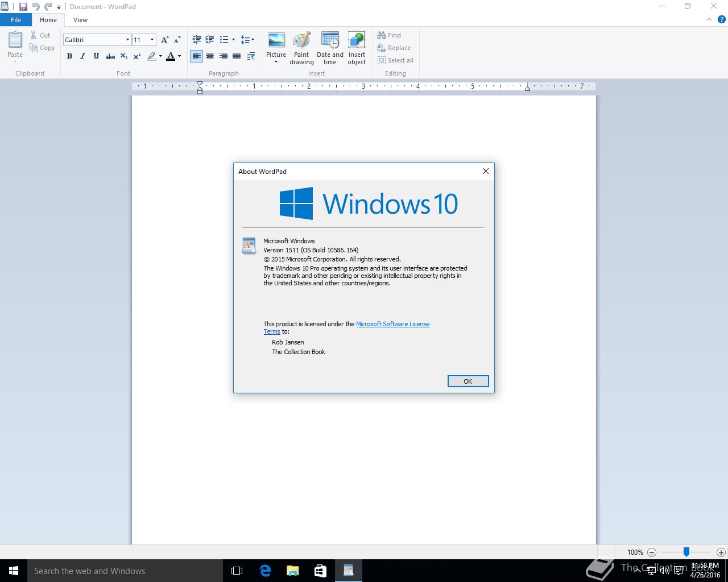
Task: Open the bullet list style dropdown arrow
Action: point(233,40)
